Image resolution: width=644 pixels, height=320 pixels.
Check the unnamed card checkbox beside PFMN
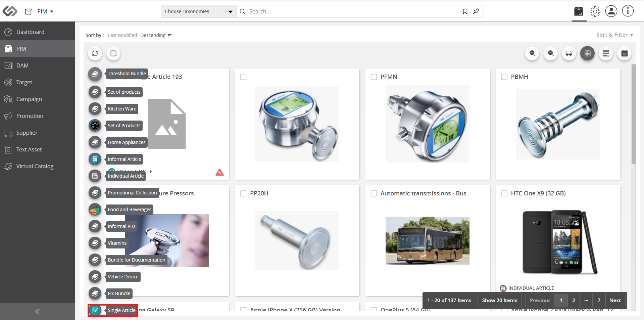point(243,77)
